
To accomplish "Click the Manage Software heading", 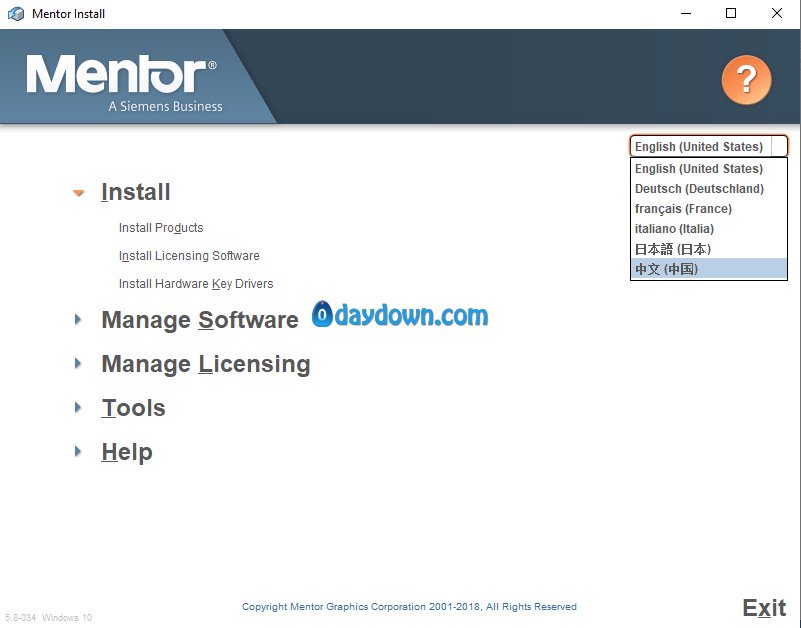I will pos(200,320).
